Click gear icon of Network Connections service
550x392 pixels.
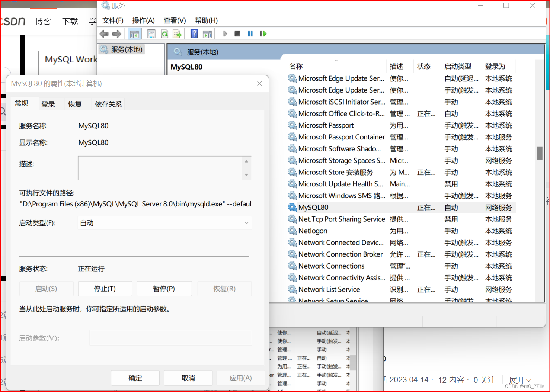click(292, 266)
